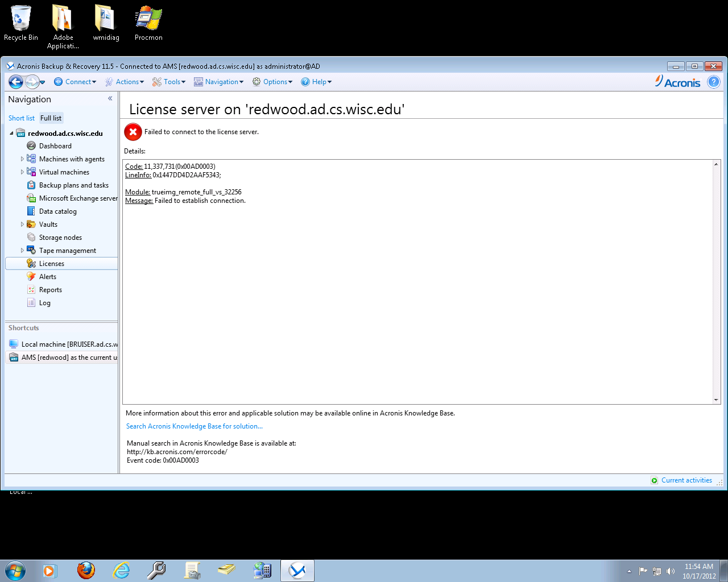Collapse the redwood.ad.cs.wisc.edu tree node

[x=11, y=134]
